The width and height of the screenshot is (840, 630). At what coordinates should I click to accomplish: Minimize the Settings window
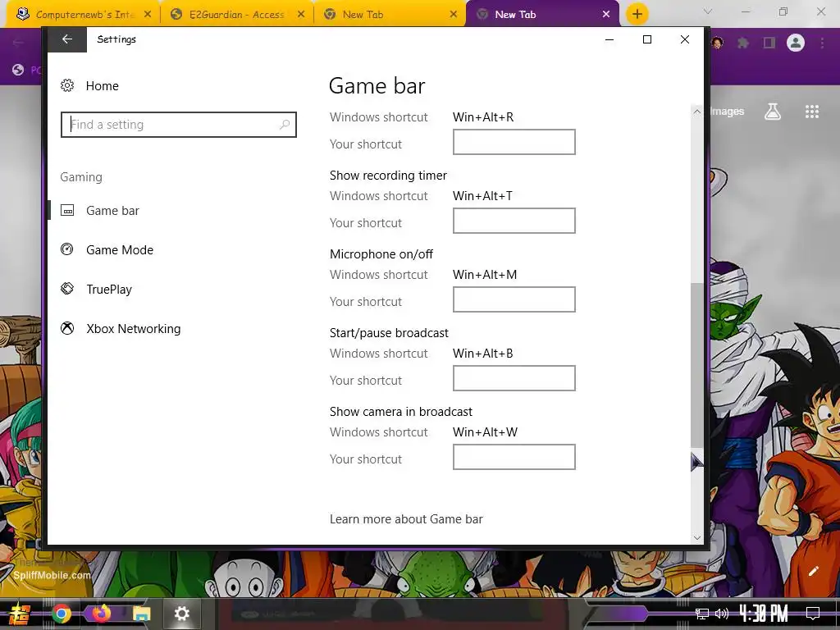(609, 39)
